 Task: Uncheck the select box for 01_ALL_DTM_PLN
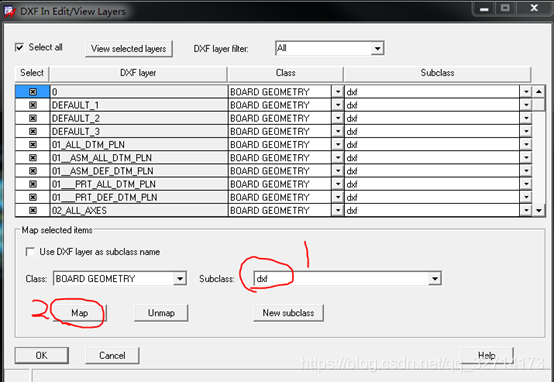pyautogui.click(x=33, y=145)
